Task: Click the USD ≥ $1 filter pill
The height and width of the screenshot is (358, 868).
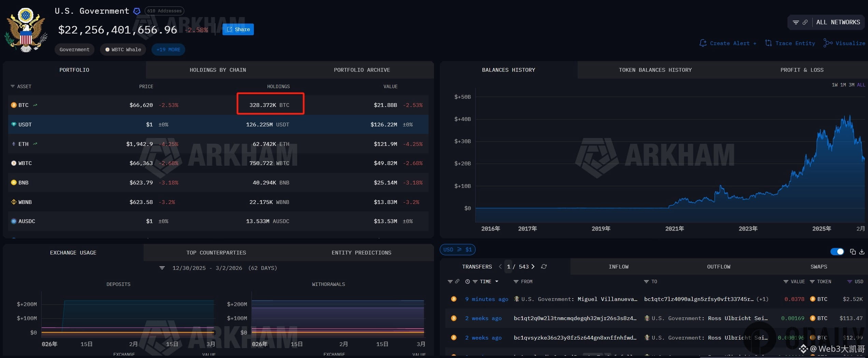Action: (x=458, y=250)
